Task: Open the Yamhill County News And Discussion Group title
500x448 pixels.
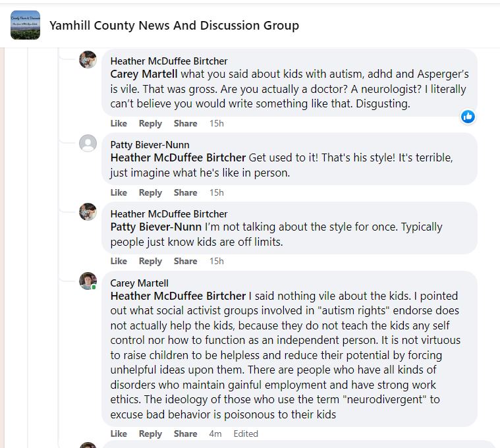Action: tap(174, 25)
